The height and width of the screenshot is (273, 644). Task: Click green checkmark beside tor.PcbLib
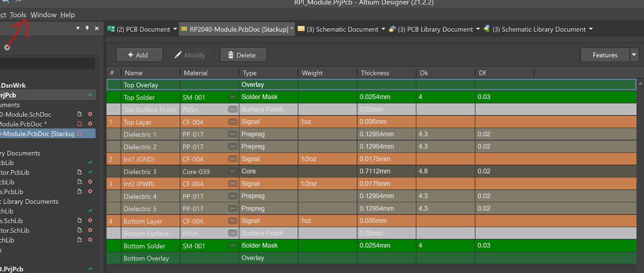coord(90,172)
